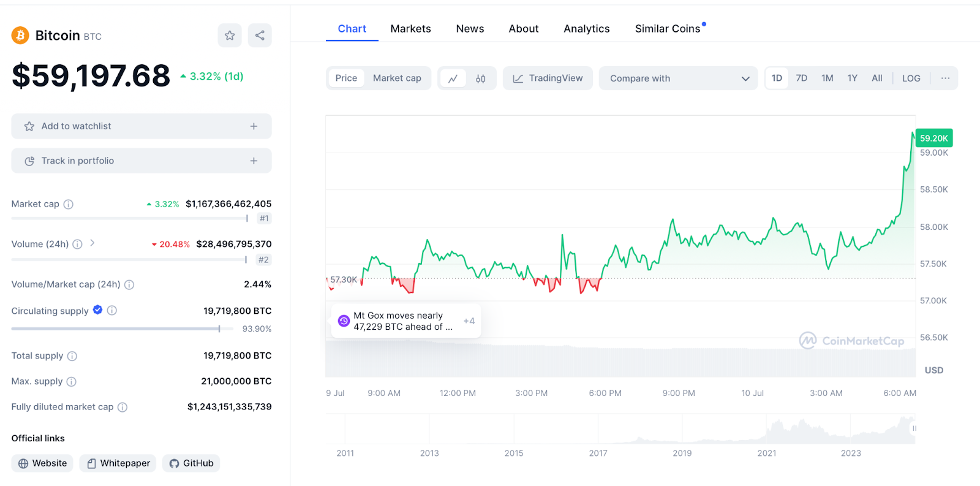Expand the +4 more news items

click(x=469, y=321)
